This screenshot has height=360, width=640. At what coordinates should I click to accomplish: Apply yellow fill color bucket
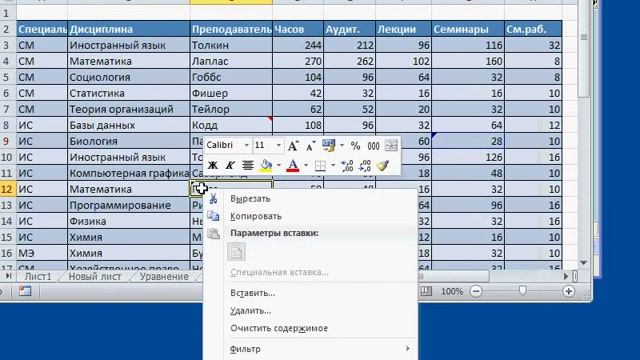[266, 165]
